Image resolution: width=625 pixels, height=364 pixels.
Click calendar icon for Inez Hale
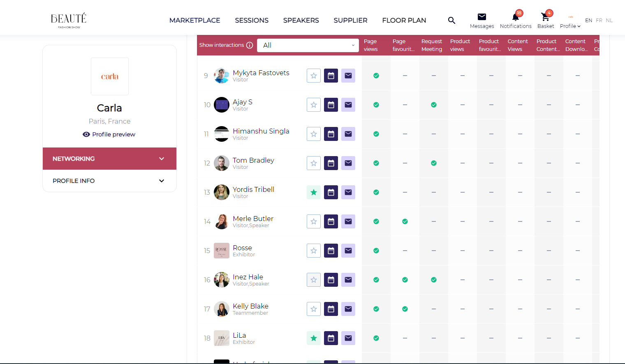[331, 280]
